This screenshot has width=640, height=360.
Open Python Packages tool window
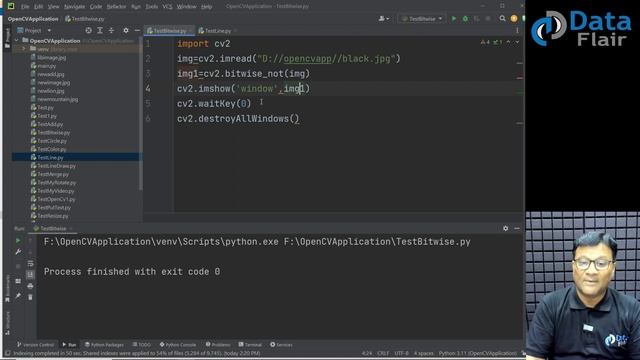pos(104,345)
